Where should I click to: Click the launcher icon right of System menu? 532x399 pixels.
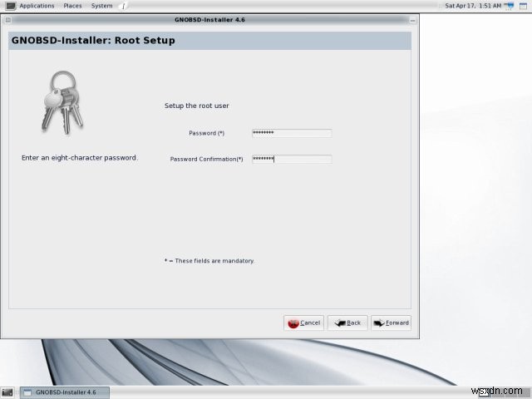point(124,6)
